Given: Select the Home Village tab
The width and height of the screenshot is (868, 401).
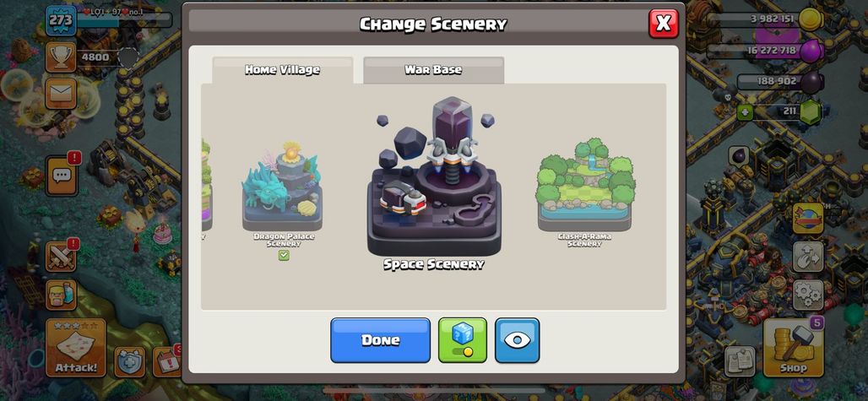Looking at the screenshot, I should click(x=282, y=70).
